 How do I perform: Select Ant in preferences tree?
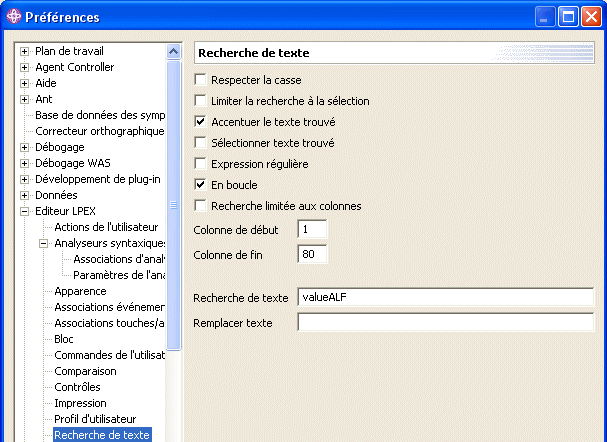click(43, 99)
